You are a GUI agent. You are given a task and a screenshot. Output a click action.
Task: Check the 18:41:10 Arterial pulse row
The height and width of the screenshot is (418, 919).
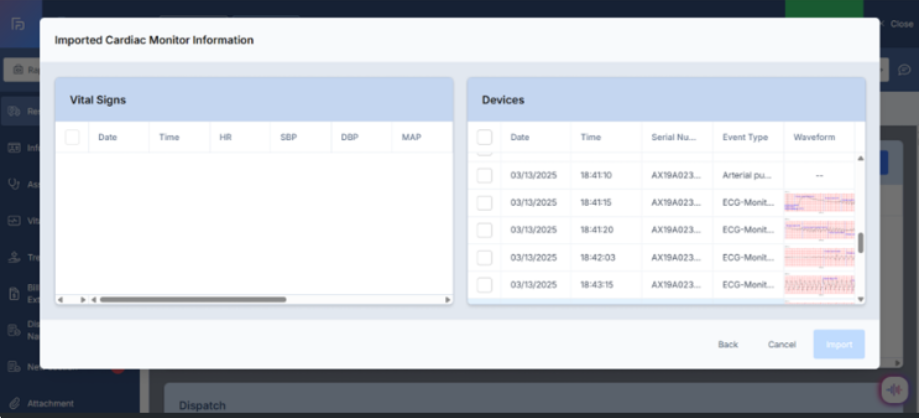coord(484,175)
